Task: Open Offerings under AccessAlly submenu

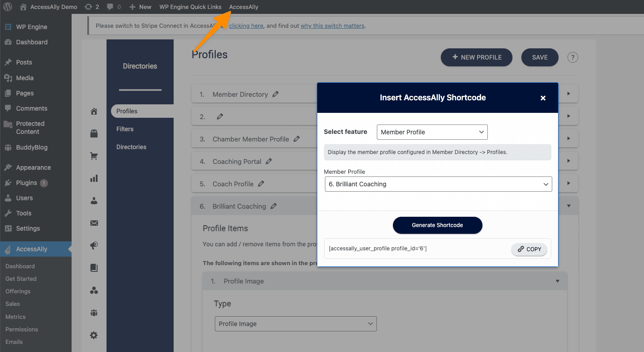Action: (x=18, y=291)
